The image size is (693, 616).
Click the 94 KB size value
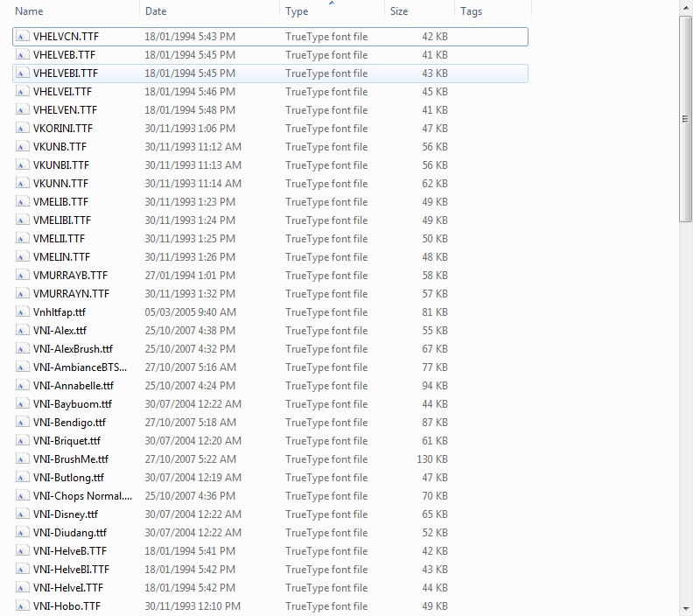[435, 385]
